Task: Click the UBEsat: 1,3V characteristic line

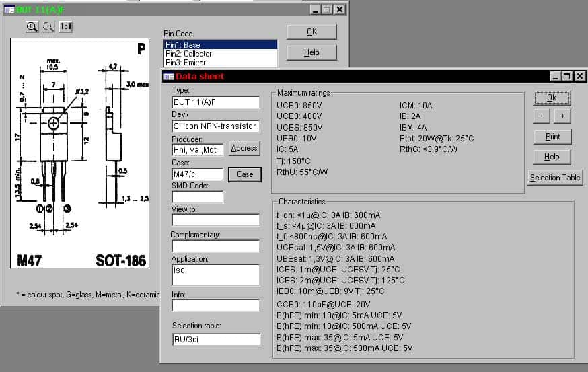Action: coord(335,259)
